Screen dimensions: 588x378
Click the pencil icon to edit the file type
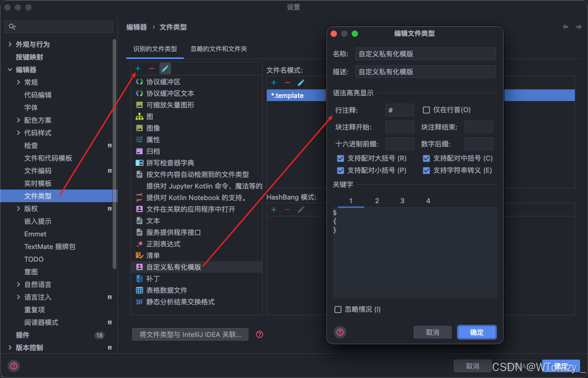165,68
